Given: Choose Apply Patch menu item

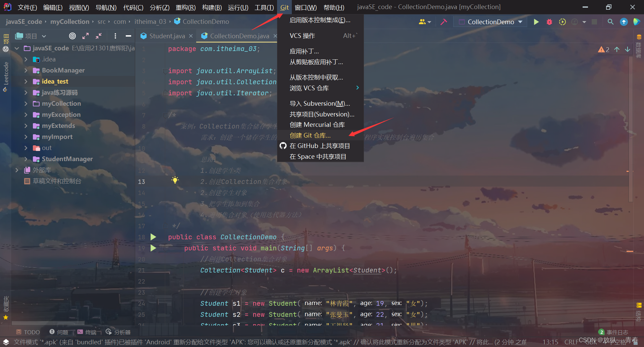Looking at the screenshot, I should click(320, 51).
